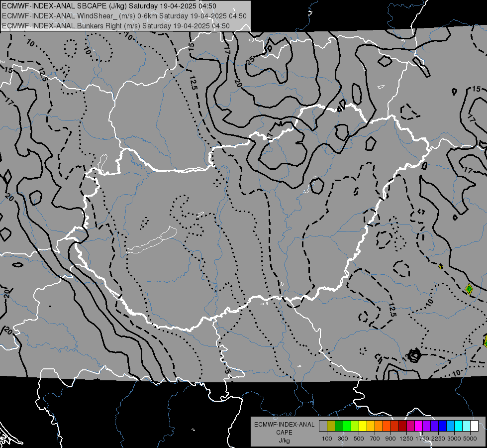This screenshot has width=487, height=448.
Task: Choose the pale cyan legend swatch
Action: (467, 426)
